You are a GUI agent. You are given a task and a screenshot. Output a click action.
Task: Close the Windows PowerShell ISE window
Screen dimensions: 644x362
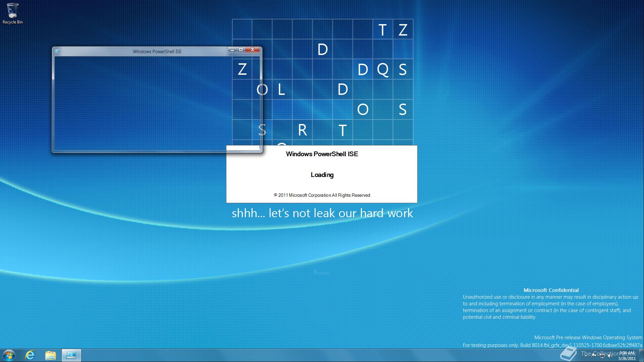click(253, 50)
